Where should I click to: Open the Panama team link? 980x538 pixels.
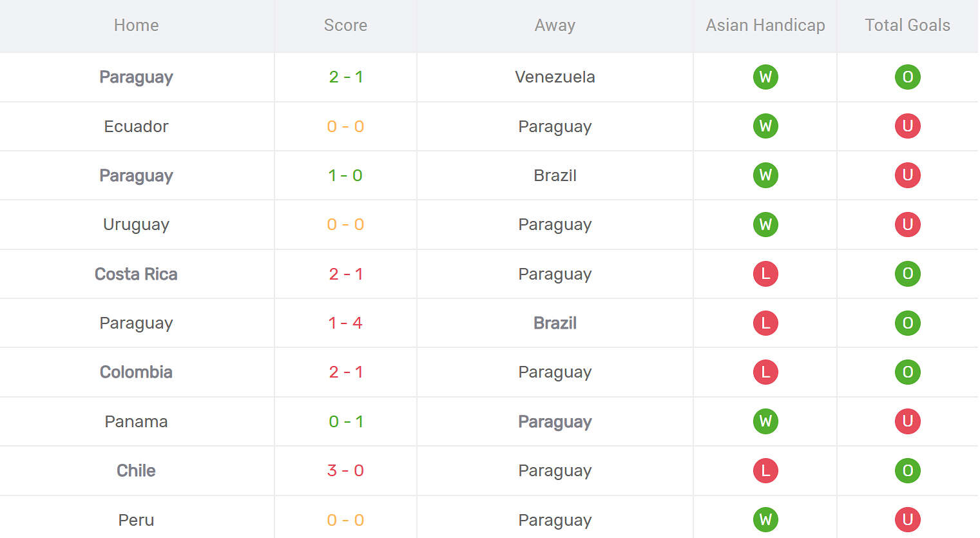pyautogui.click(x=136, y=421)
